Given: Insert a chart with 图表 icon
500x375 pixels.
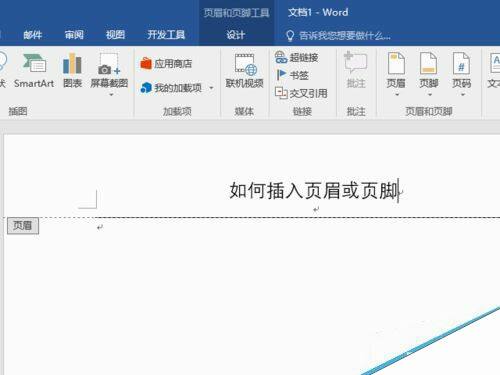Looking at the screenshot, I should point(72,71).
